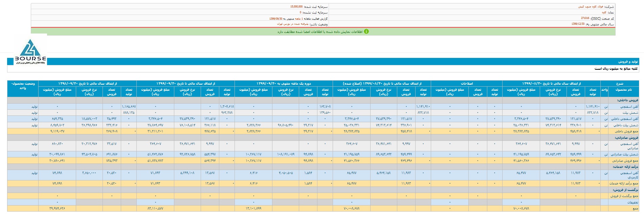Click the 'اصلاحات' column group header
Screen dimensions: 644x217
(467, 83)
